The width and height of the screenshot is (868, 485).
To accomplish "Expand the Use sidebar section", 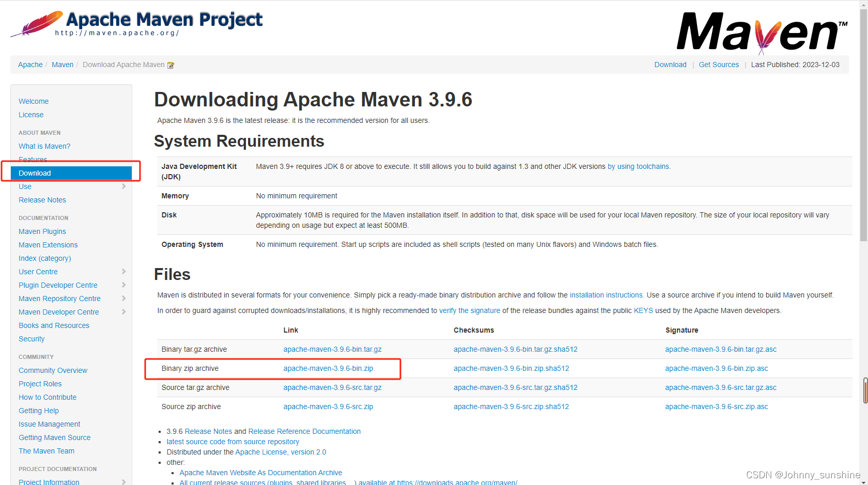I will click(x=124, y=186).
